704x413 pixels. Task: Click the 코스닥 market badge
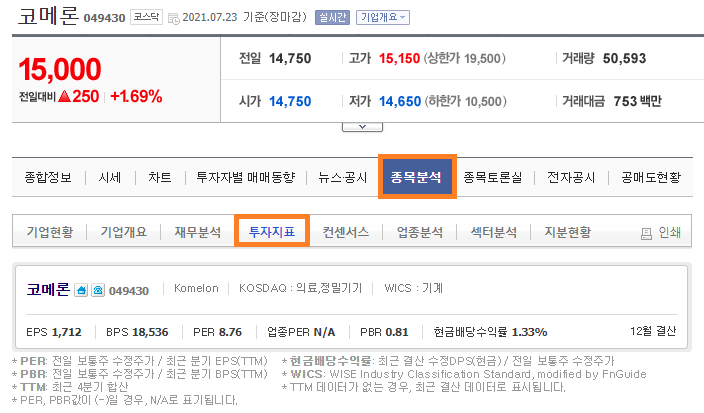[146, 17]
